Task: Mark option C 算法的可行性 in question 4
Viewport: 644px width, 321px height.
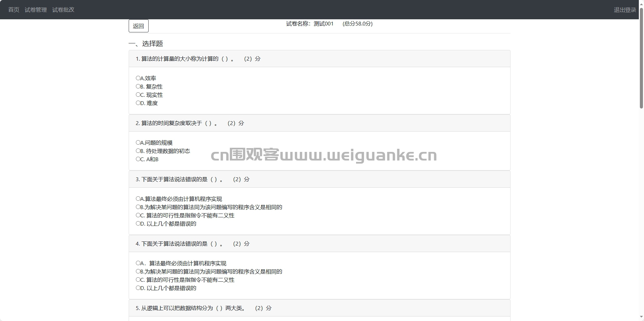Action: (138, 280)
